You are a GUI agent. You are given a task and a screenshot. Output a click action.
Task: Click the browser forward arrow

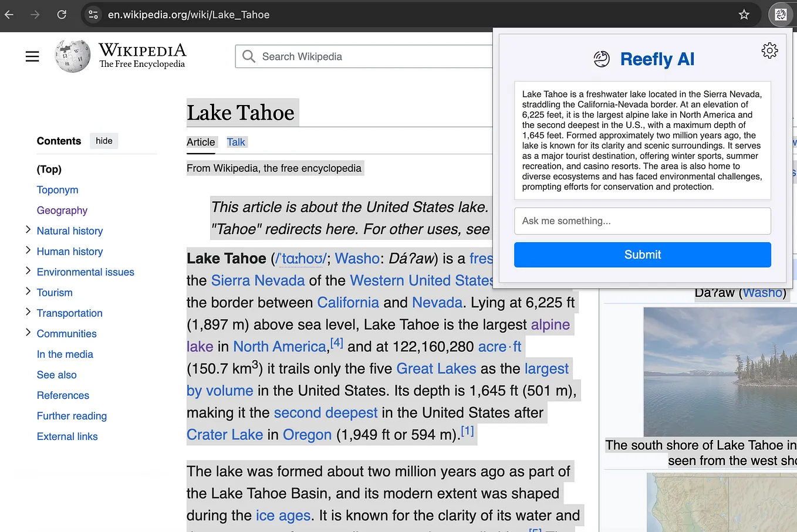point(35,15)
